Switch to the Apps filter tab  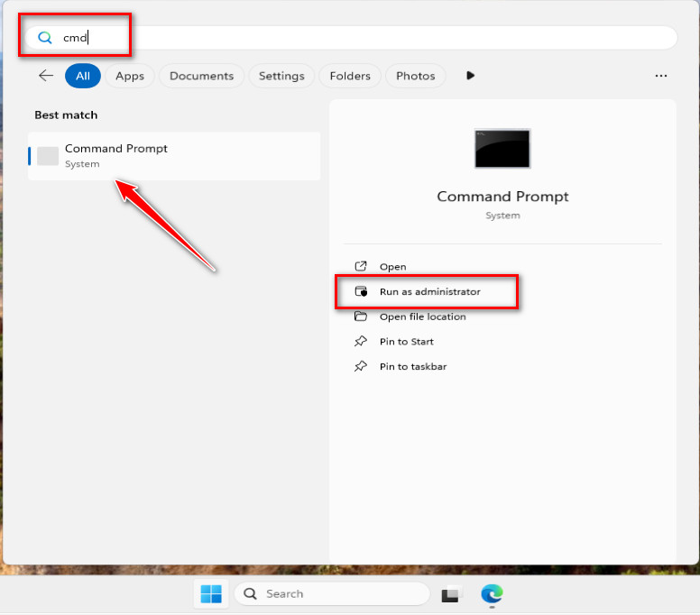coord(130,76)
